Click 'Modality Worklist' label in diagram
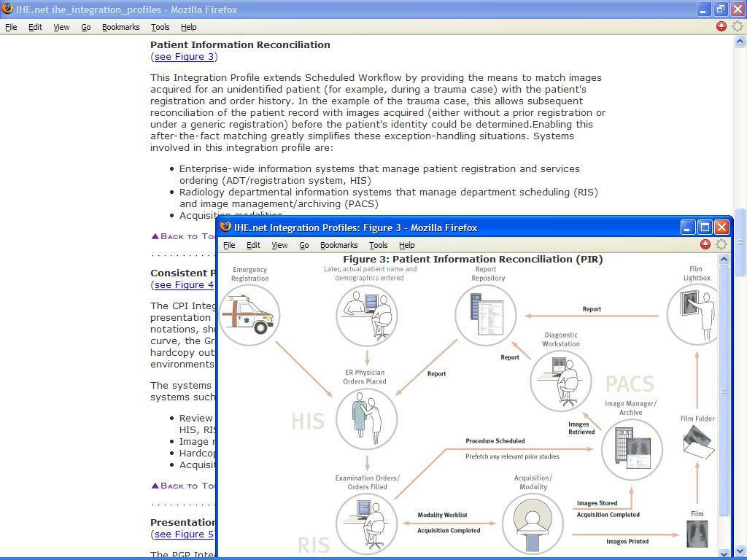747x560 pixels. (442, 515)
